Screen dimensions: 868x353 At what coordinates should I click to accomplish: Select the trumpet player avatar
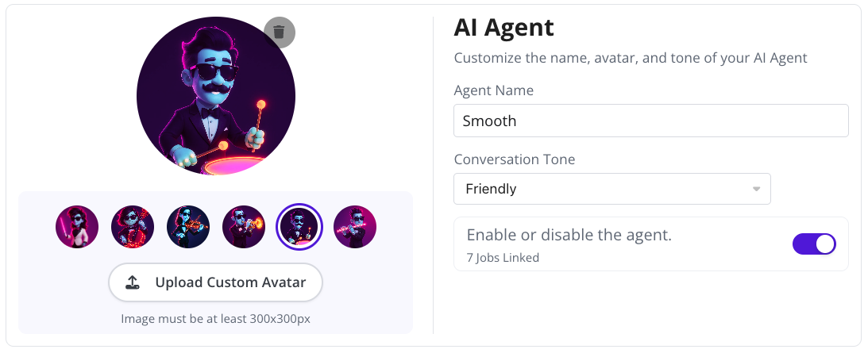pos(243,227)
